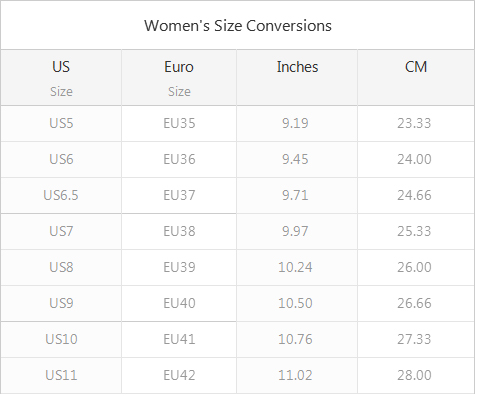Select the EU42 cell
The image size is (477, 396).
[179, 375]
